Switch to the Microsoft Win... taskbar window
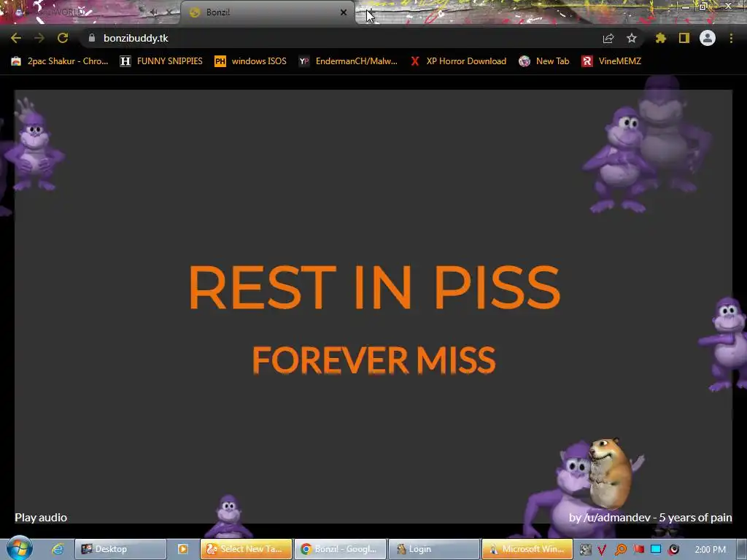 527,549
